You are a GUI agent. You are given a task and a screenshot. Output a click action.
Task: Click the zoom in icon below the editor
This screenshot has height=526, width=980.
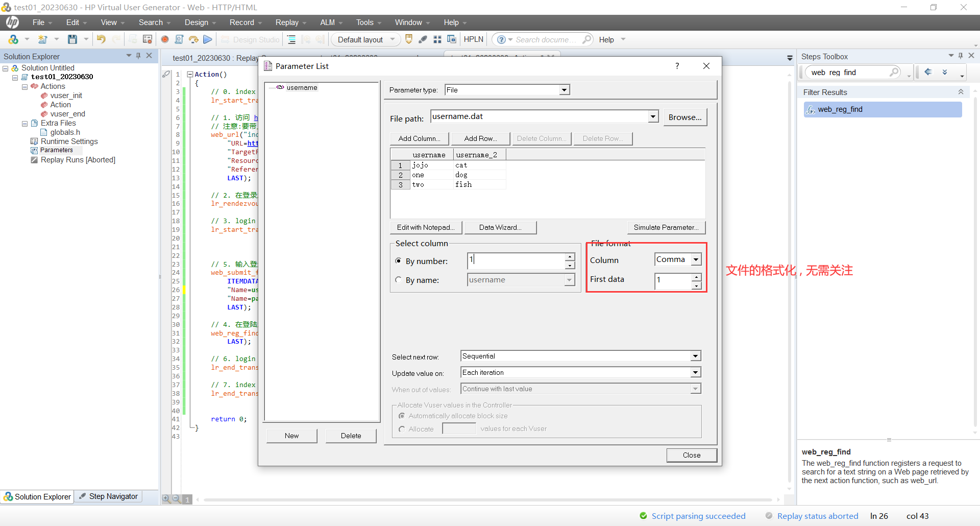pyautogui.click(x=166, y=499)
